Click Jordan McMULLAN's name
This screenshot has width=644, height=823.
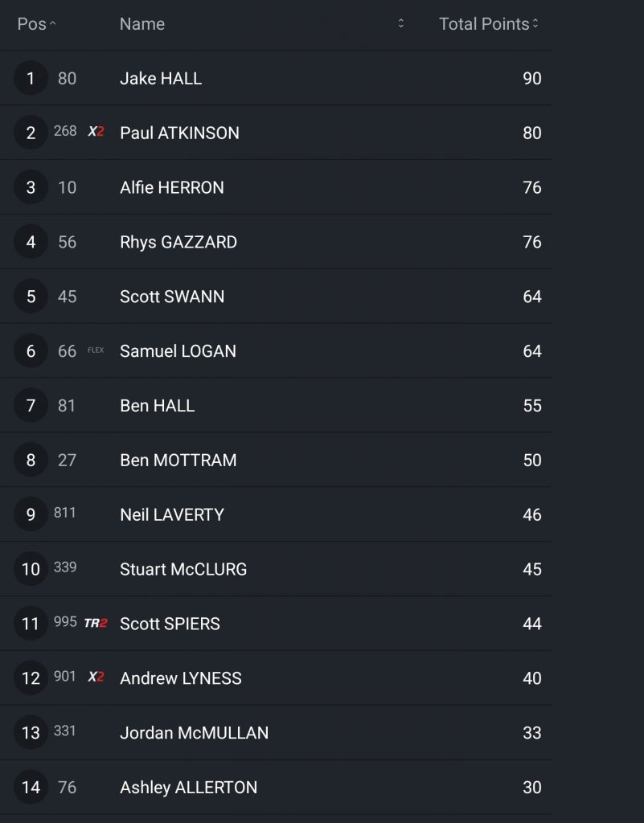coord(194,732)
